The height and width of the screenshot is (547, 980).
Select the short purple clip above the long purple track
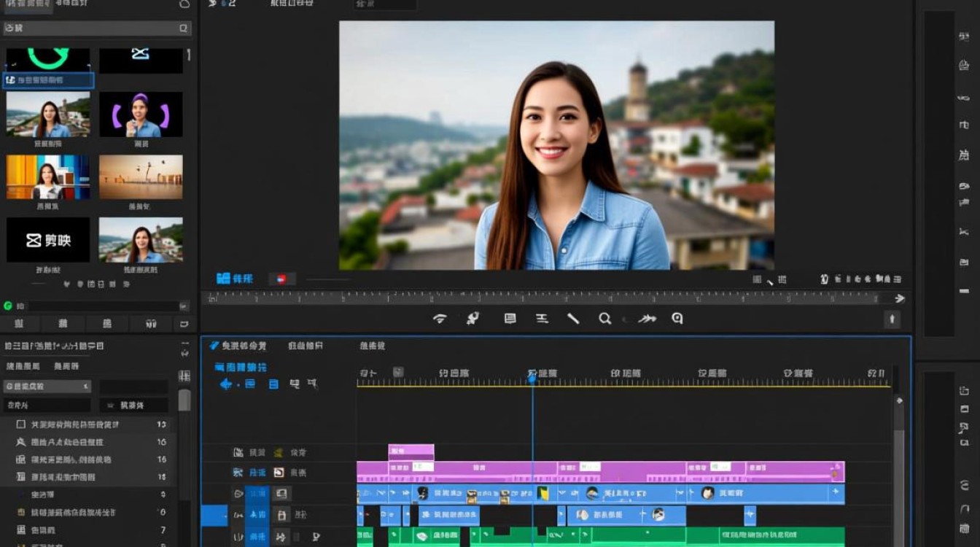click(x=411, y=452)
